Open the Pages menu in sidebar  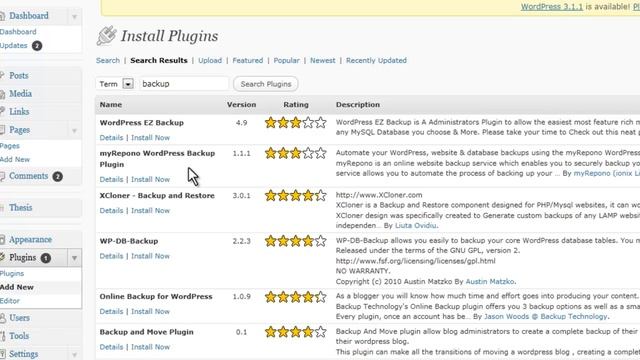tap(20, 130)
